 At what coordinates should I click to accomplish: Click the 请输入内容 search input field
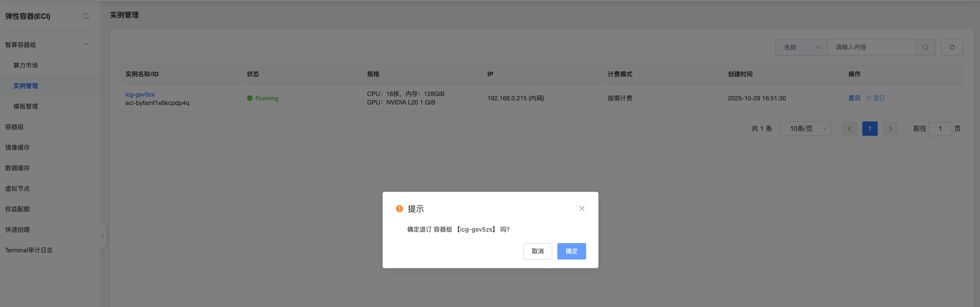(871, 47)
